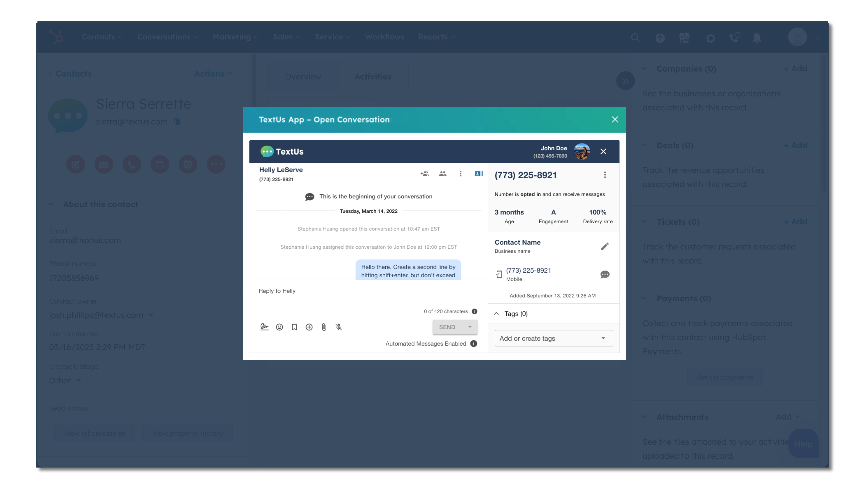Edit Contact Name with the pencil icon
Screen dimensions: 868x488
pos(605,247)
